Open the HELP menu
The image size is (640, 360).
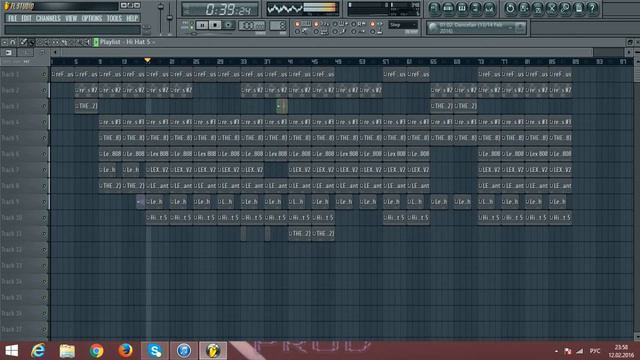(x=132, y=18)
